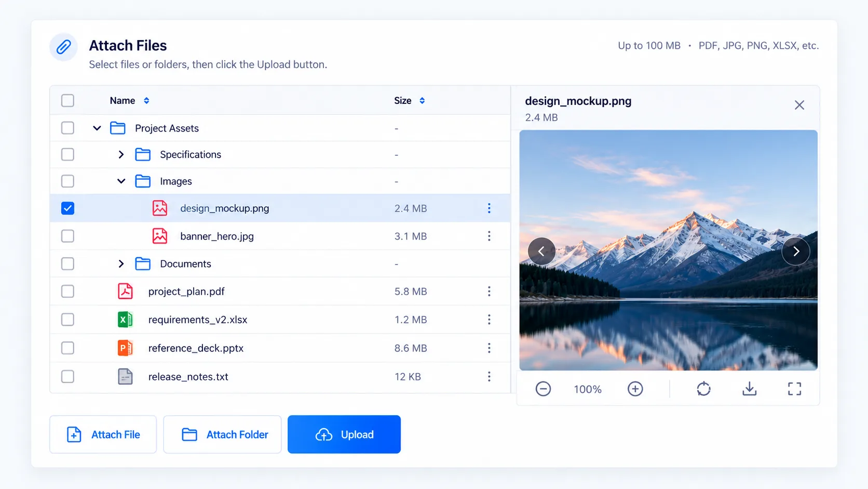This screenshot has width=868, height=489.
Task: Click the 12 KB size value
Action: 408,376
